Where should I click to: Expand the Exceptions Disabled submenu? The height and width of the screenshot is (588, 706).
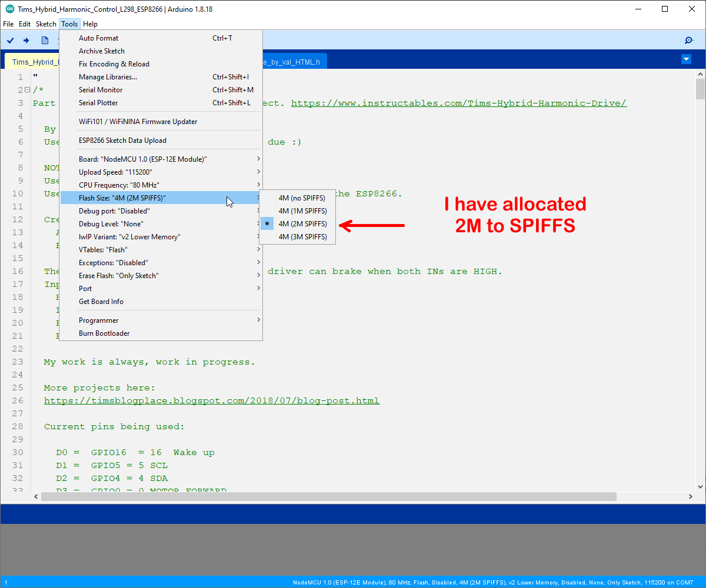tap(161, 263)
